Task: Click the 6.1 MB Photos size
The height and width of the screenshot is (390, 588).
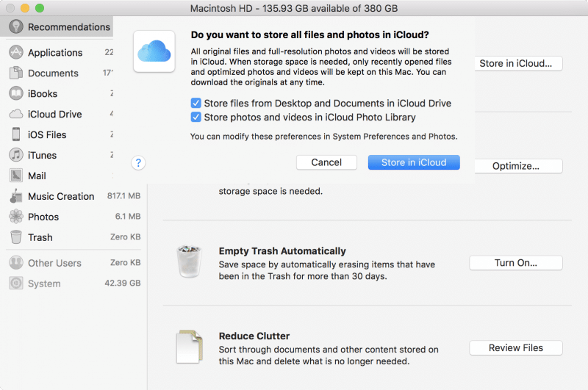Action: (x=128, y=216)
